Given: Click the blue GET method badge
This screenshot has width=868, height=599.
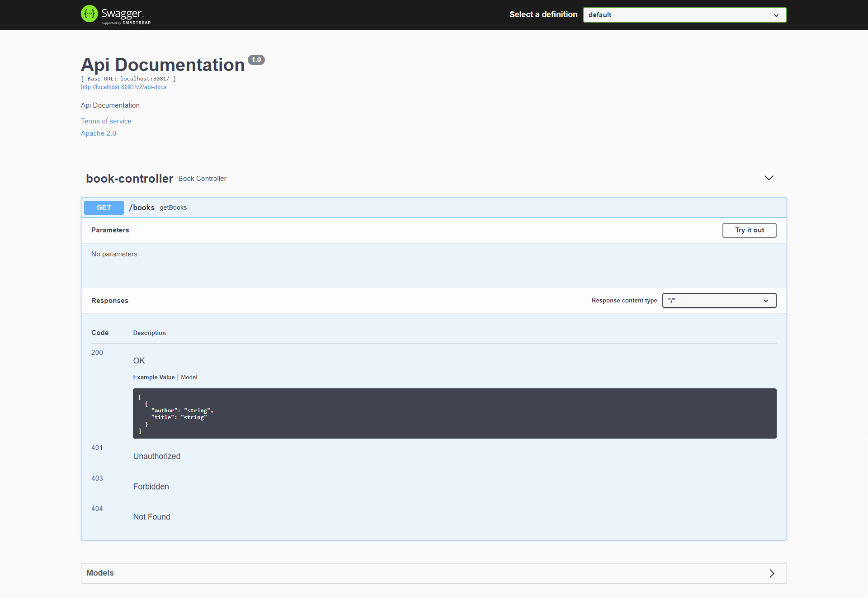Looking at the screenshot, I should 104,208.
